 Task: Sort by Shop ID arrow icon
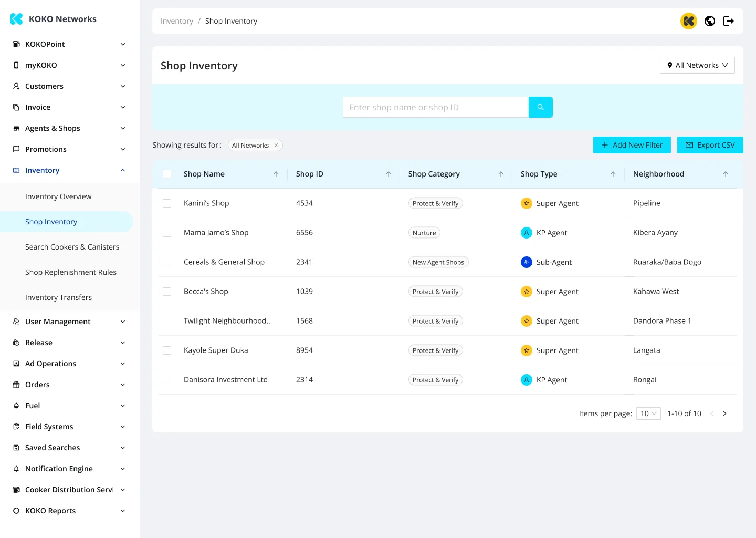tap(388, 174)
